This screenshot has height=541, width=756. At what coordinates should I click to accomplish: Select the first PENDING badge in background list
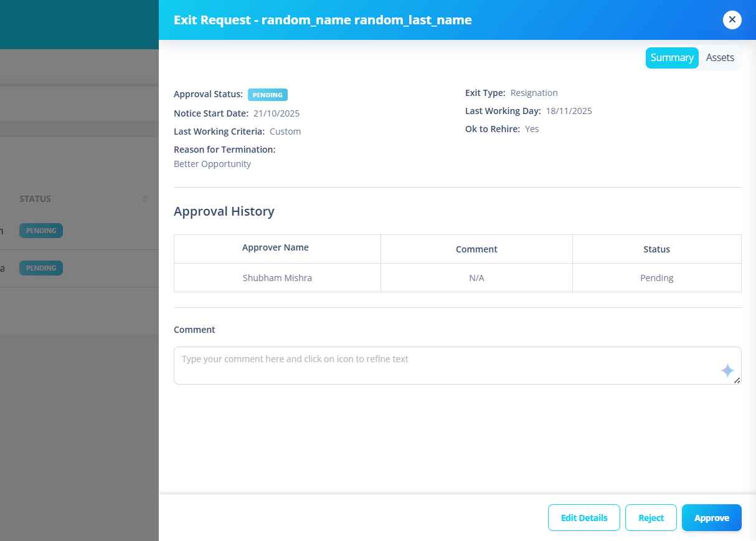click(41, 231)
